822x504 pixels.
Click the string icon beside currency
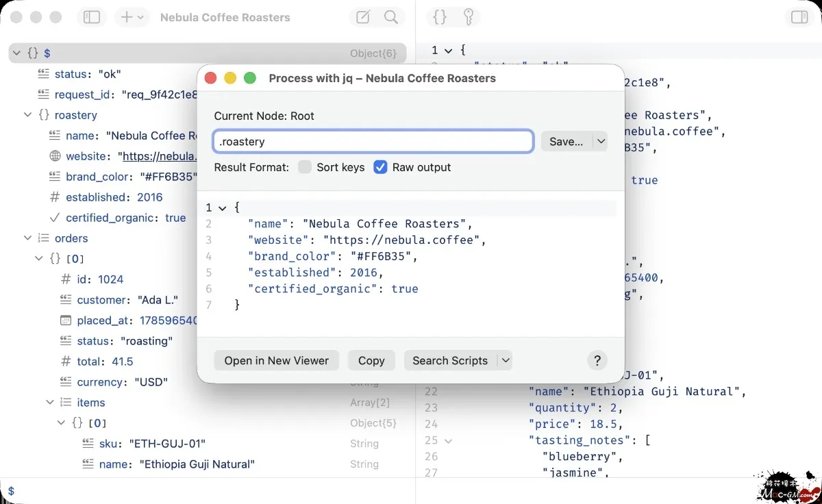(x=66, y=382)
